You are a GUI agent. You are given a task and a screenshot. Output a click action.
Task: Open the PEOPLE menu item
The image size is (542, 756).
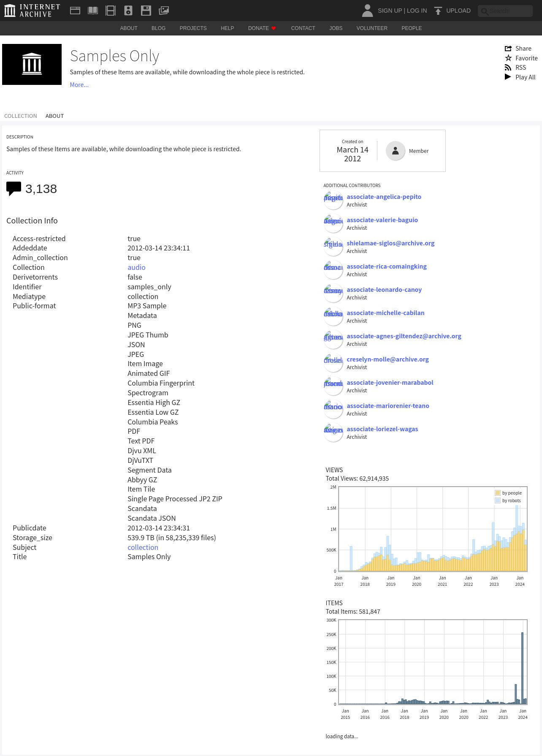[x=412, y=28]
